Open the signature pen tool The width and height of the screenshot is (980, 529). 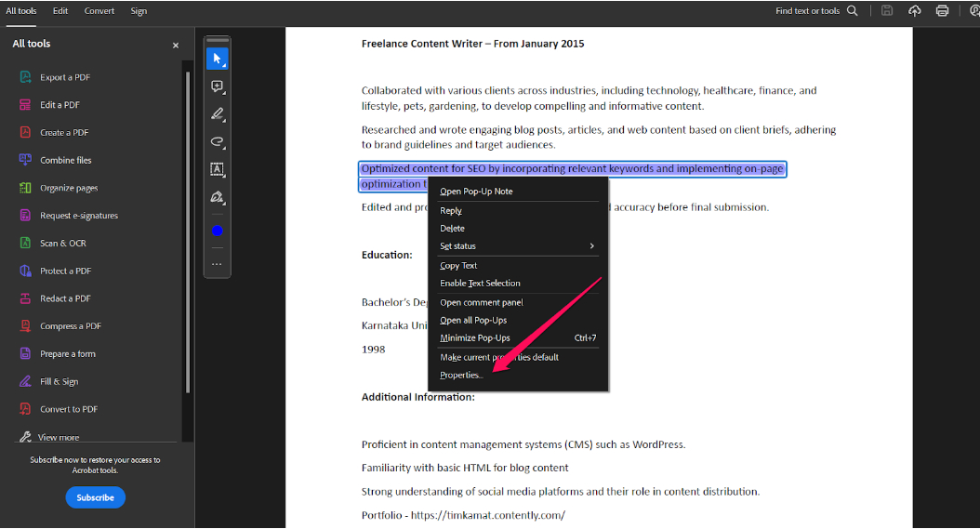click(x=217, y=198)
